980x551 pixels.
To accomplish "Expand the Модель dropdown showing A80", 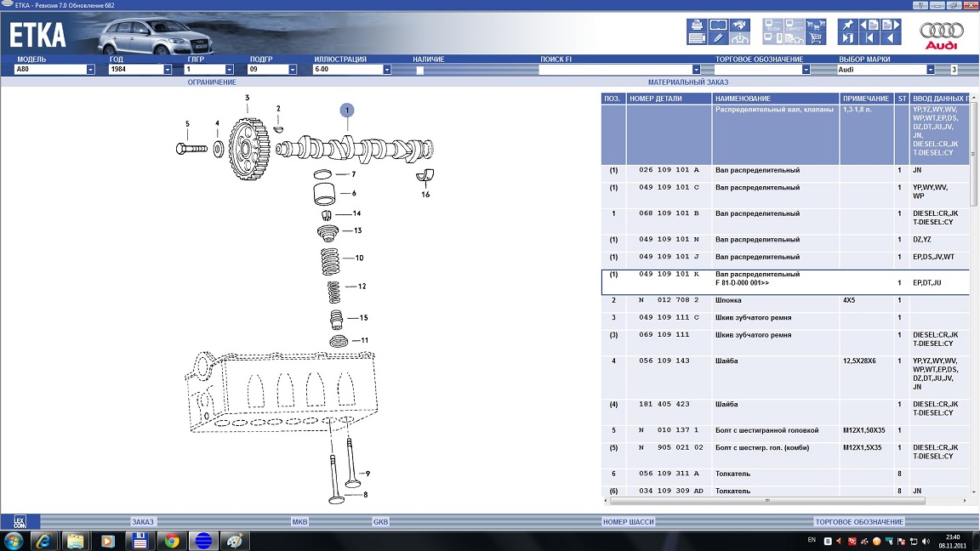I will [x=91, y=70].
